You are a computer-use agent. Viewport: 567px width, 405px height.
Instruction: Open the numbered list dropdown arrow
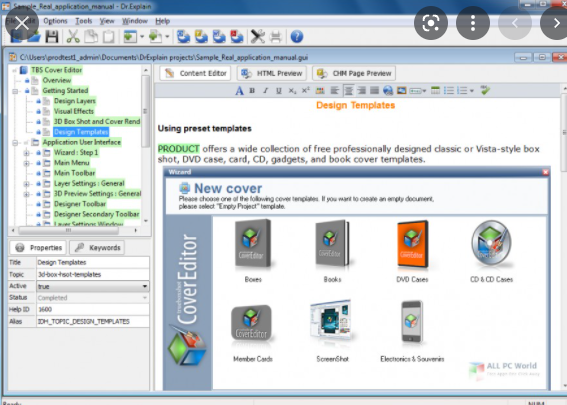click(472, 91)
